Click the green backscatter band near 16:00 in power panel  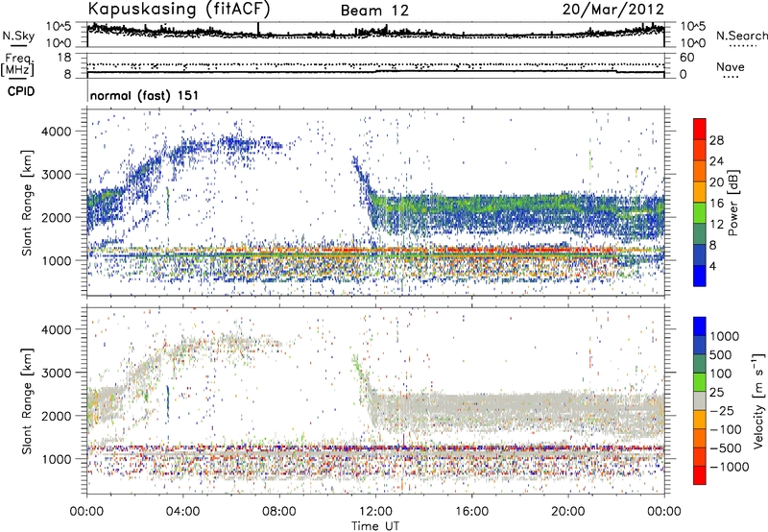coord(471,206)
